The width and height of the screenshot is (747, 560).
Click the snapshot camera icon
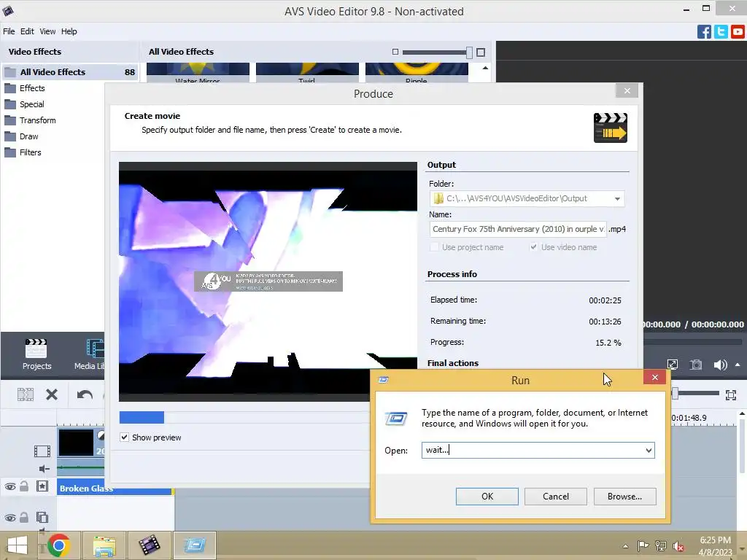tap(696, 365)
